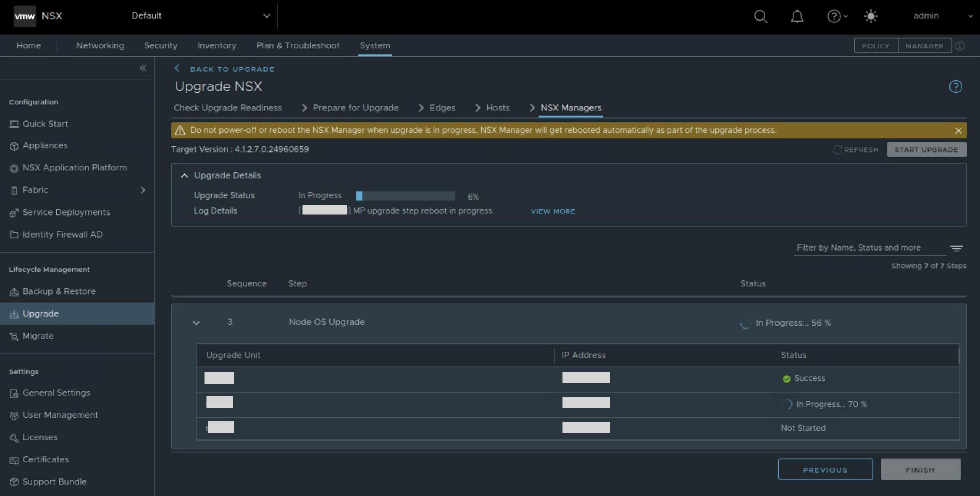This screenshot has height=496, width=980.
Task: Click the filter lines icon
Action: click(957, 248)
